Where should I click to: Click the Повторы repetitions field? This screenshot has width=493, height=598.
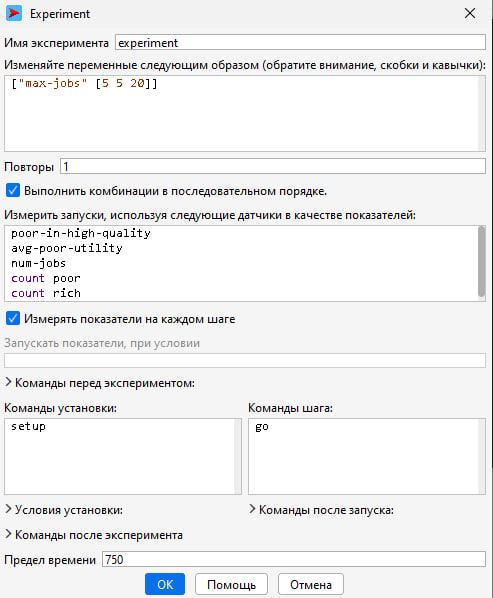coord(273,166)
